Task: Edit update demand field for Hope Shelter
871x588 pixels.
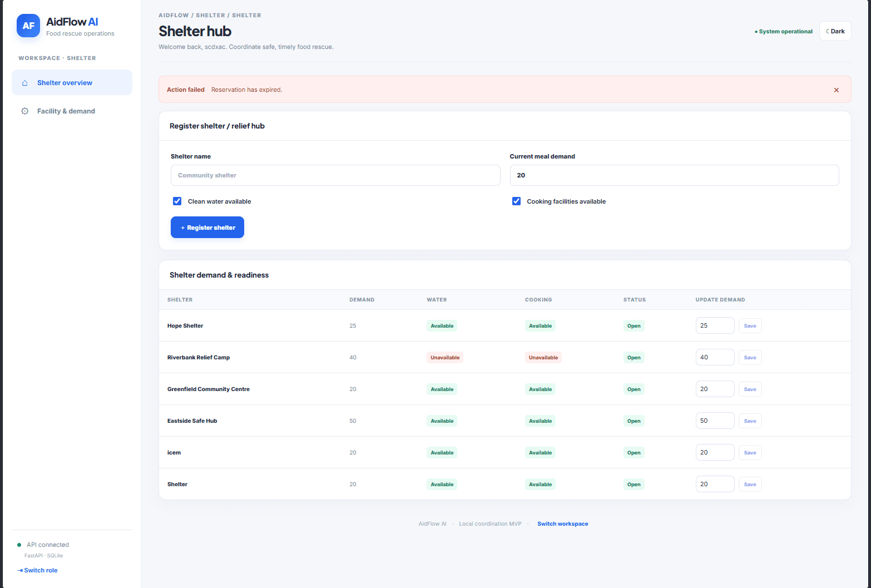Action: pyautogui.click(x=715, y=325)
